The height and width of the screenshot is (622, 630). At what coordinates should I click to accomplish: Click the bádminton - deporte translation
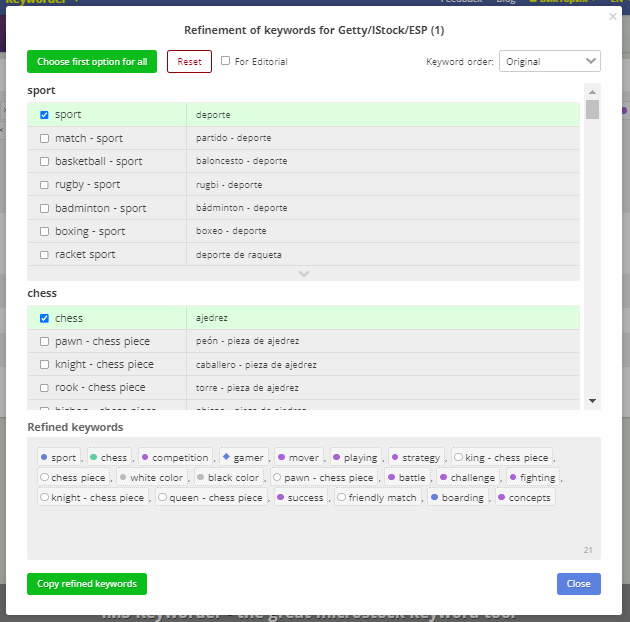241,208
